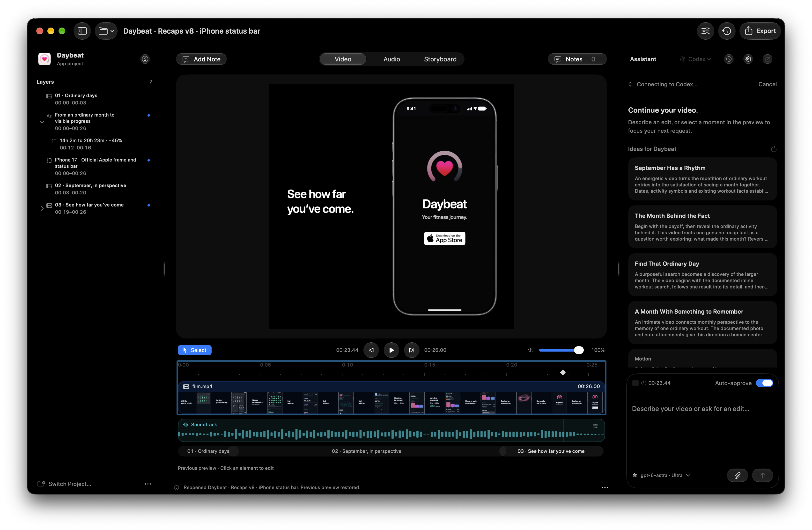The height and width of the screenshot is (530, 812).
Task: Activate the Select tool
Action: (194, 350)
